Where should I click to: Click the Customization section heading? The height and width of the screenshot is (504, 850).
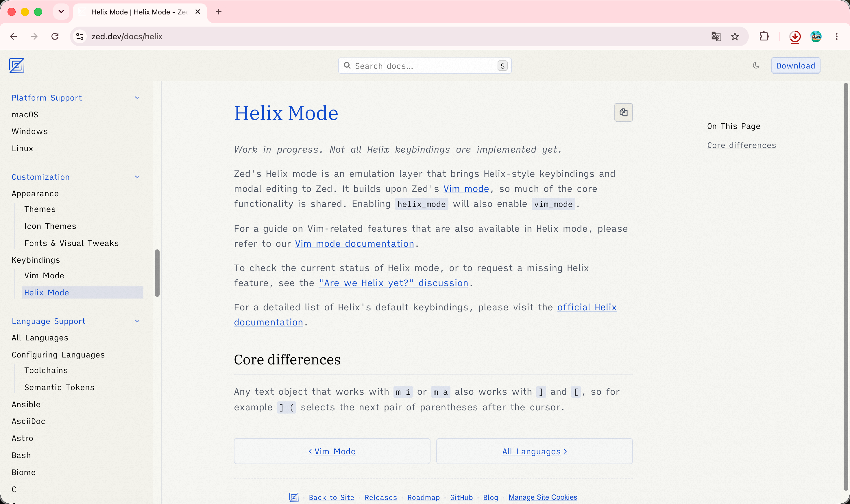click(40, 177)
